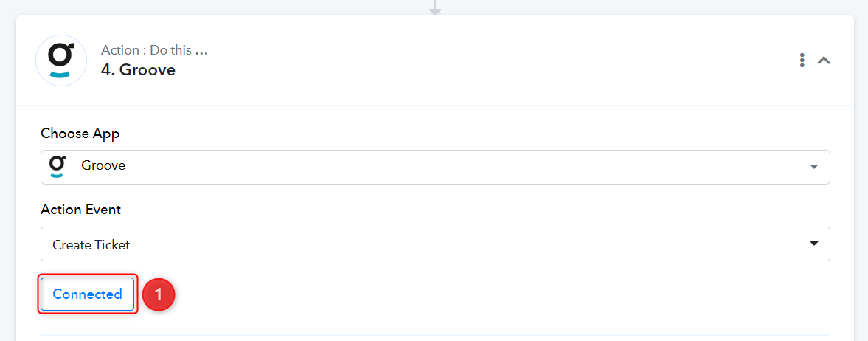Click the Connected button
The width and height of the screenshot is (868, 341).
[x=88, y=294]
